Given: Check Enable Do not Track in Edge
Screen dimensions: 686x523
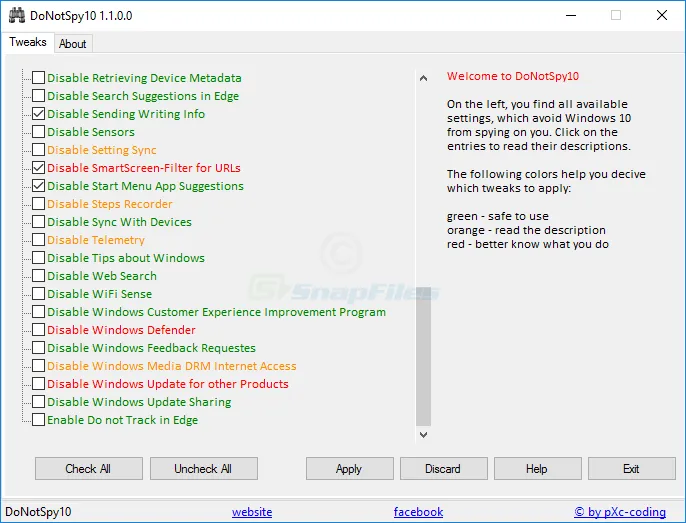Looking at the screenshot, I should coord(38,419).
